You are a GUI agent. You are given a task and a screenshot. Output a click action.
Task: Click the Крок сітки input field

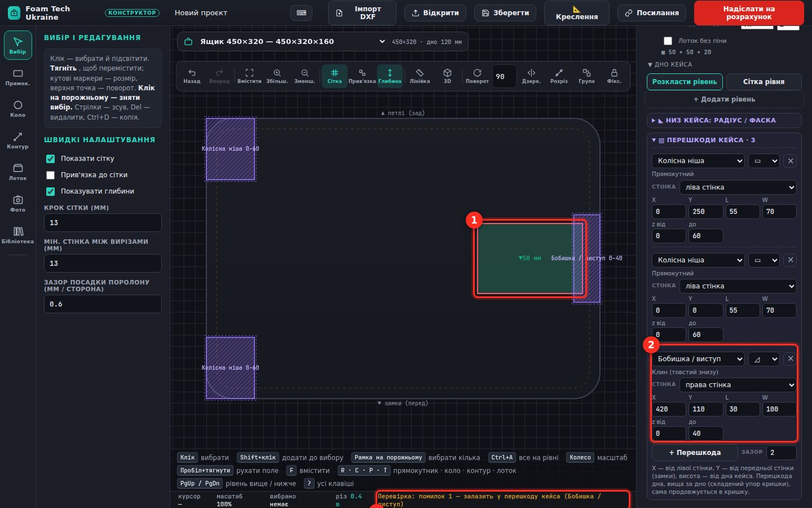coord(103,222)
